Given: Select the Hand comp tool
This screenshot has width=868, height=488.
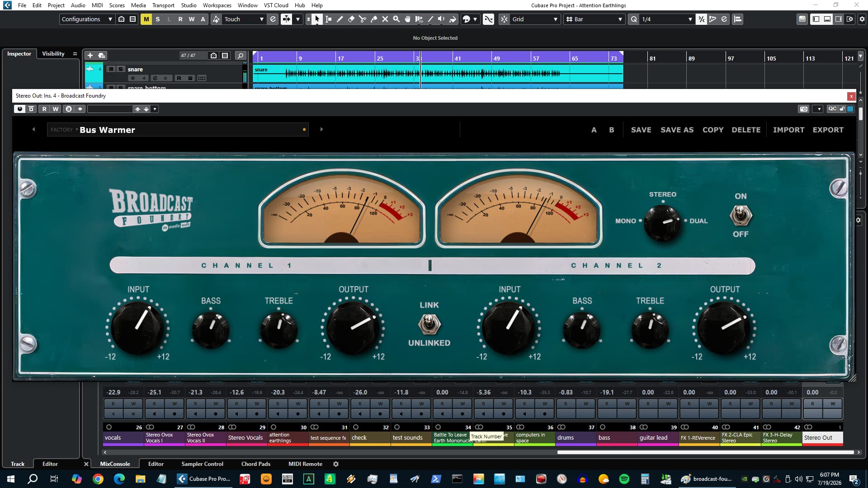Looking at the screenshot, I should point(407,19).
